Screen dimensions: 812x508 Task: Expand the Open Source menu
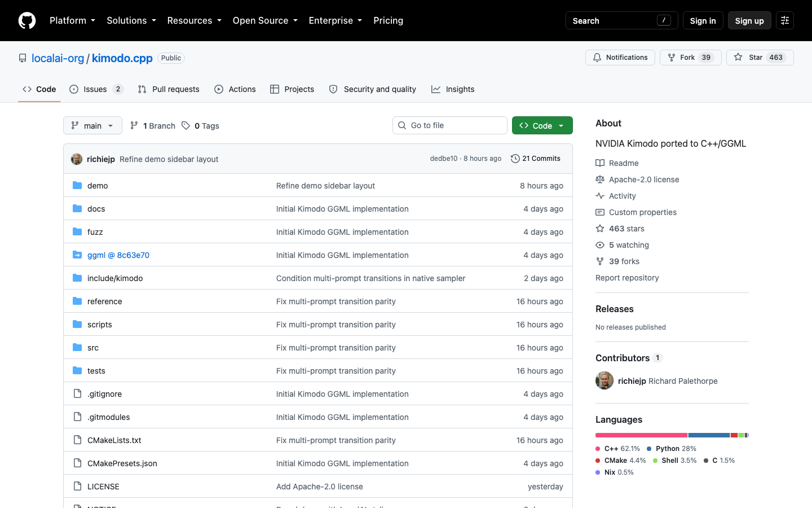coord(265,20)
